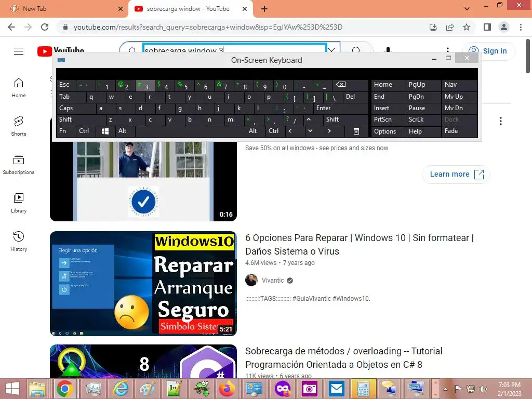The image size is (532, 399).
Task: Open the 6 Opciones Para Reparar video title
Action: [360, 245]
